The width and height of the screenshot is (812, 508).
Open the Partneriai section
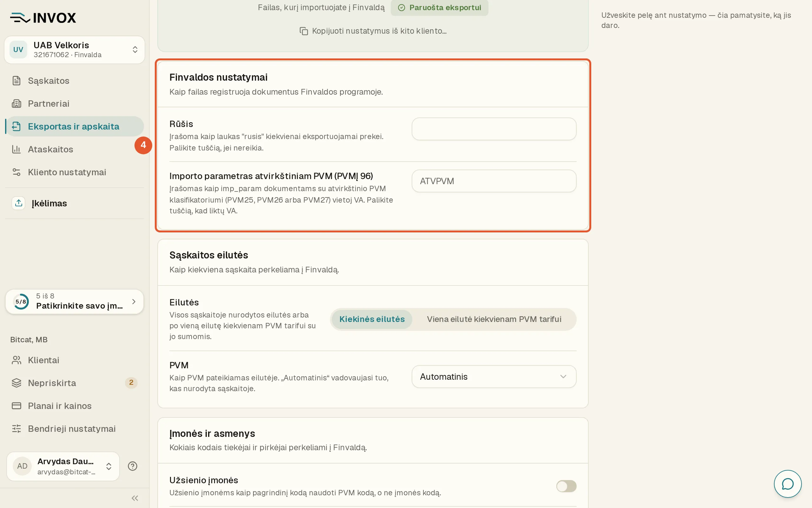pyautogui.click(x=75, y=104)
